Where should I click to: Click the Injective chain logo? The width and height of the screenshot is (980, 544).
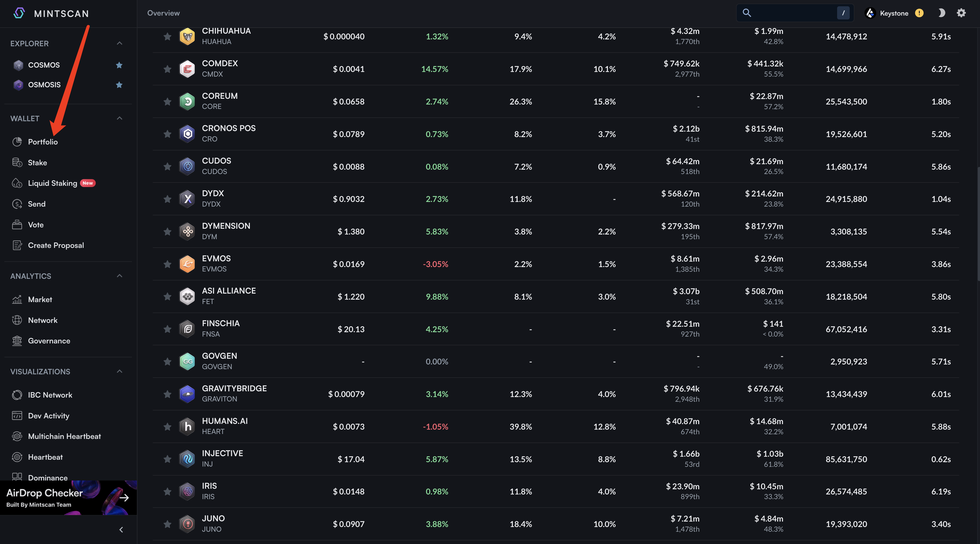(187, 459)
